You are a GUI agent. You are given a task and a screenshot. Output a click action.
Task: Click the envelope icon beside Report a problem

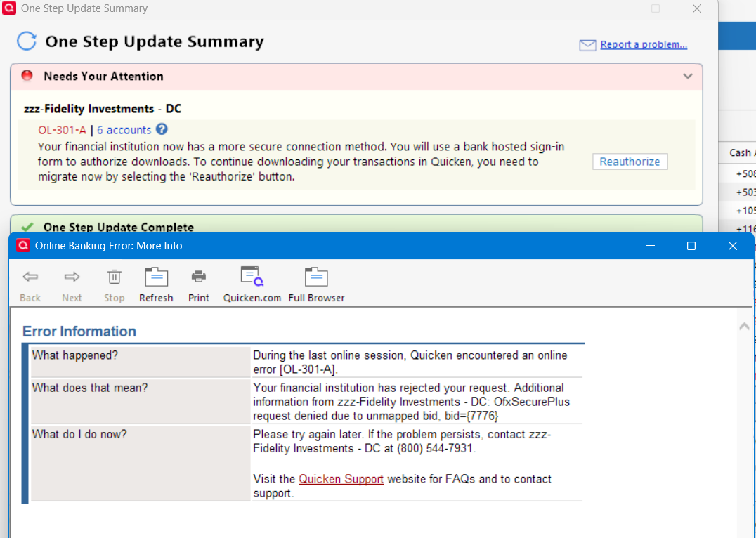588,46
